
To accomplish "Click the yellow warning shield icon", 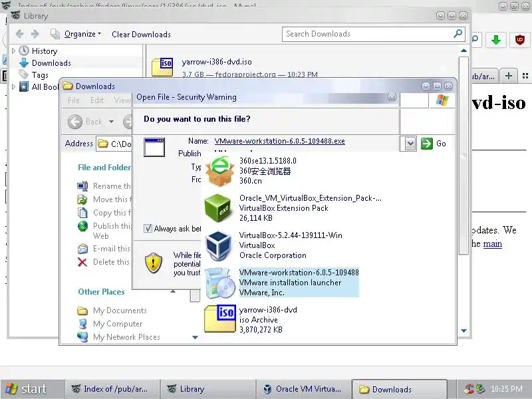I will click(154, 263).
